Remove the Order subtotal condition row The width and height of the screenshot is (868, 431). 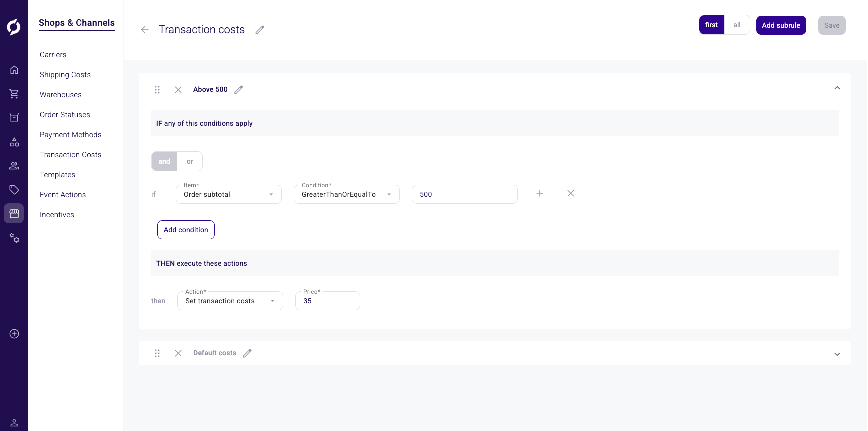point(571,193)
